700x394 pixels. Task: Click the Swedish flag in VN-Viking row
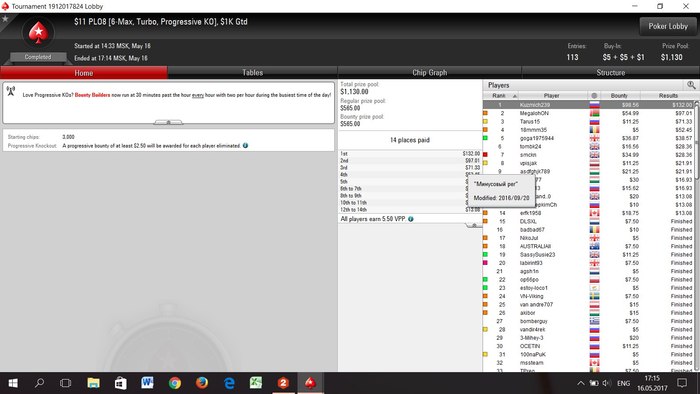pos(594,296)
